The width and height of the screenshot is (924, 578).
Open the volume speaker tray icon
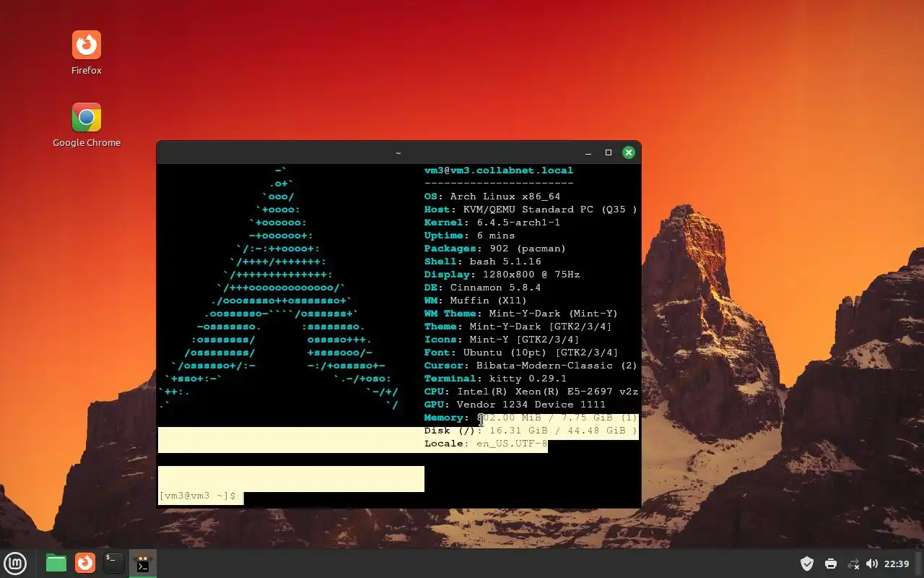click(x=872, y=564)
